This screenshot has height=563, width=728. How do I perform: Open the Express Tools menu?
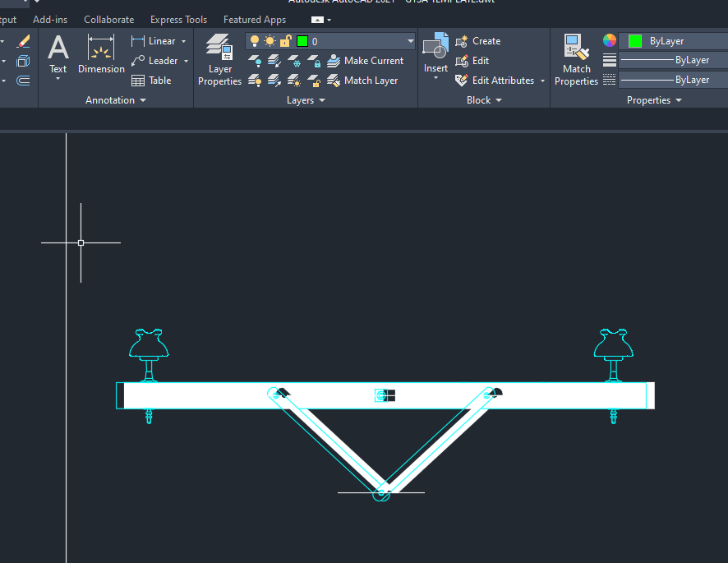pos(178,19)
